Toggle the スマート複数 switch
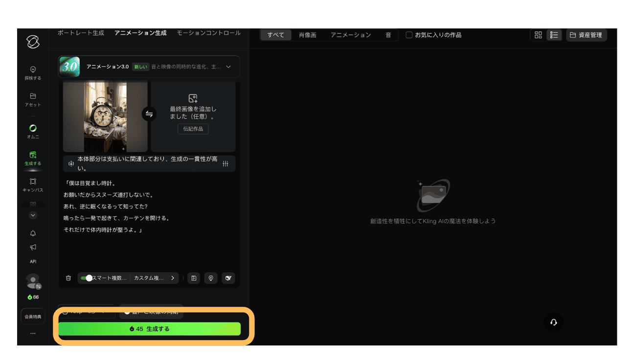Viewport: 634px width, 364px height. point(87,278)
